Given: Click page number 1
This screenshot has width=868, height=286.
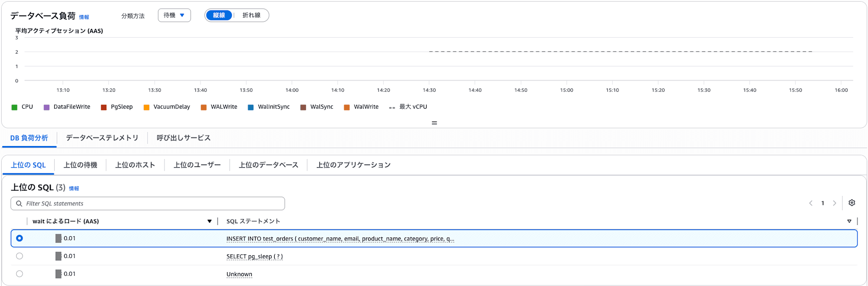Looking at the screenshot, I should pyautogui.click(x=822, y=203).
